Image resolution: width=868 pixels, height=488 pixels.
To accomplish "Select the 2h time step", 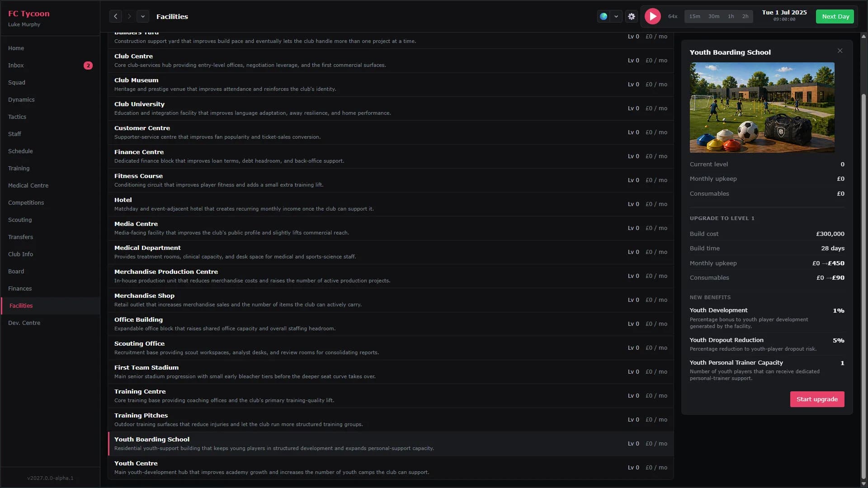I will 745,16.
